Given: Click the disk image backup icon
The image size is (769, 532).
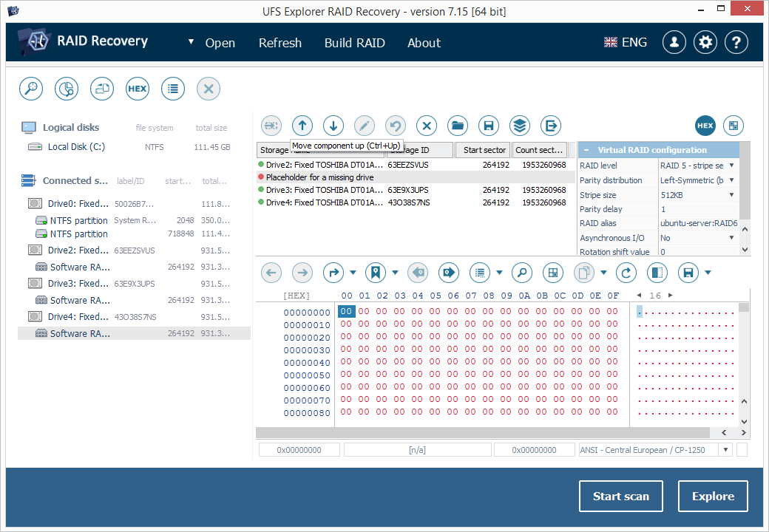Looking at the screenshot, I should (102, 89).
